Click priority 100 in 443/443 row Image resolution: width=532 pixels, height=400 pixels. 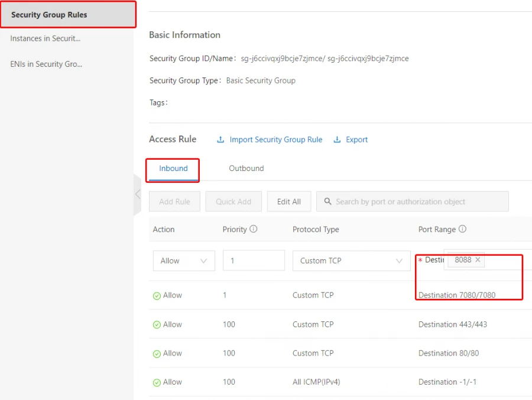[x=229, y=324]
